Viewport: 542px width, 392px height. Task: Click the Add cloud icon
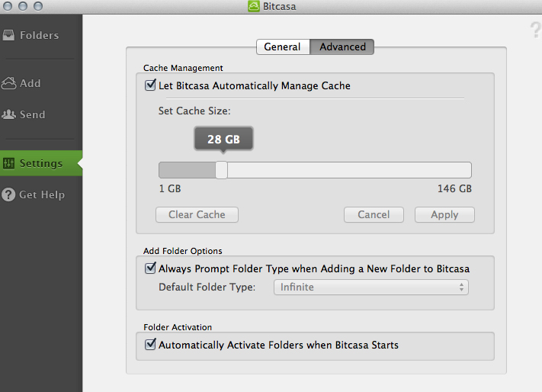[x=8, y=83]
